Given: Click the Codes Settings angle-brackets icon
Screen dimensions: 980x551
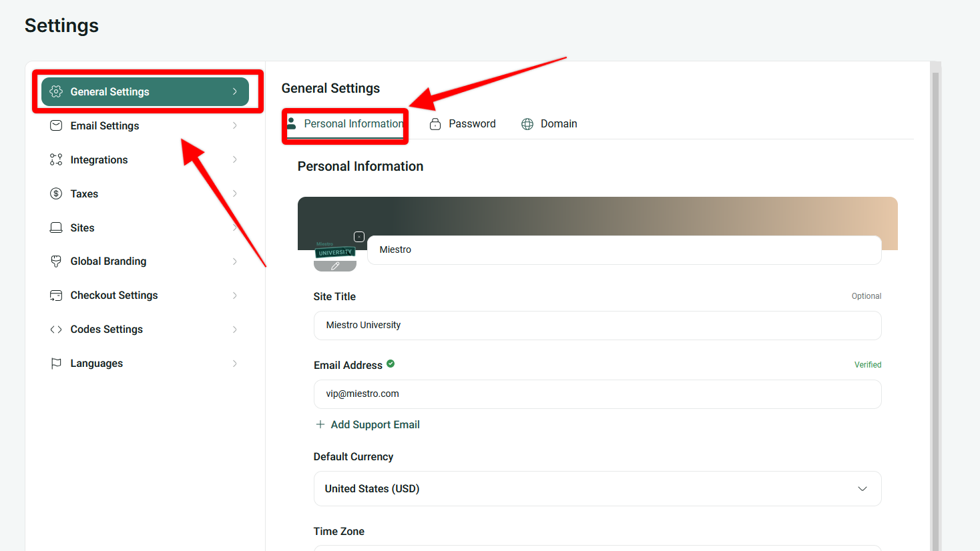Looking at the screenshot, I should 56,330.
